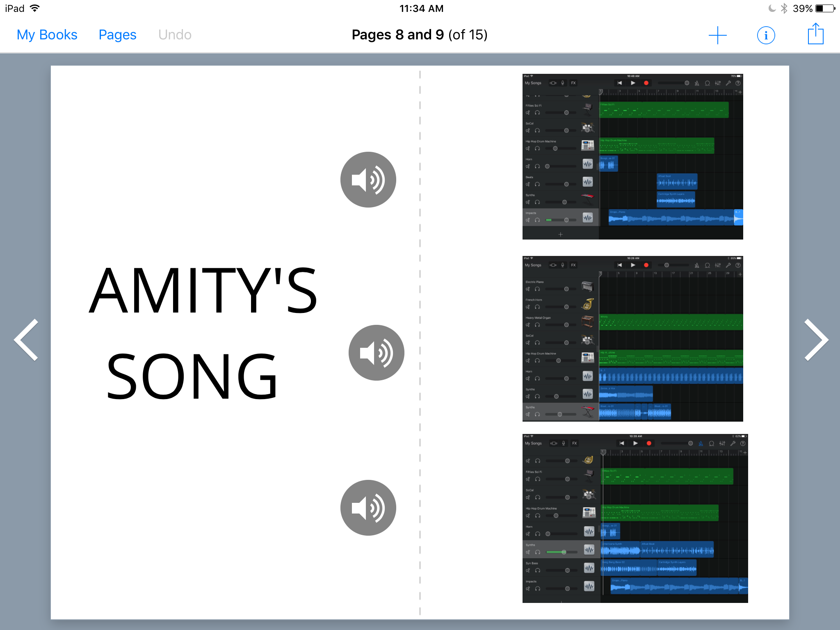This screenshot has width=840, height=630.
Task: Open the info (i) icon at top right
Action: click(766, 35)
